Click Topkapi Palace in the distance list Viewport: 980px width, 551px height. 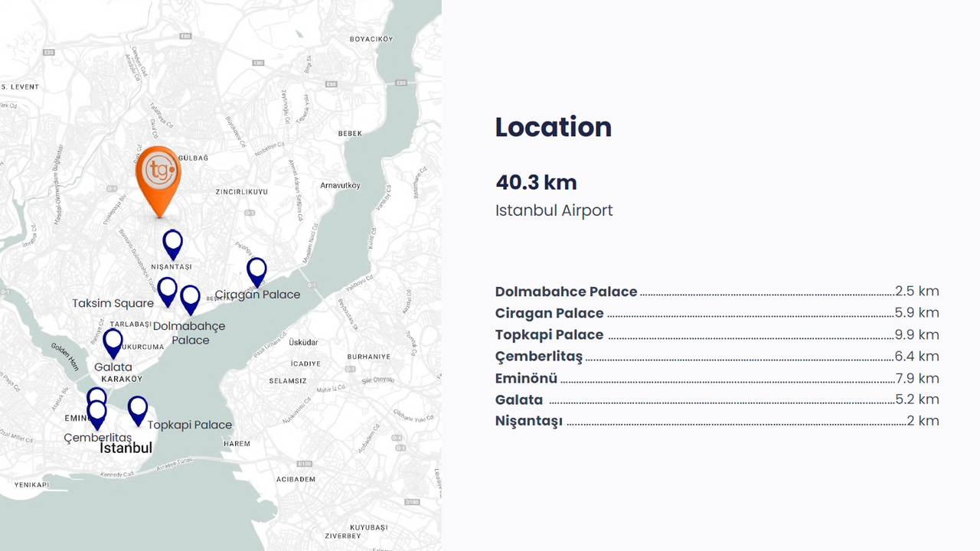(x=549, y=334)
